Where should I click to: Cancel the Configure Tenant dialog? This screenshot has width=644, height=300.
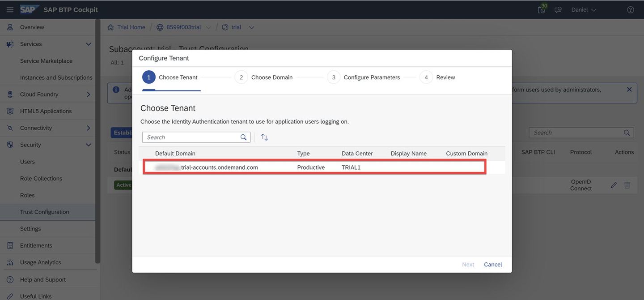493,265
